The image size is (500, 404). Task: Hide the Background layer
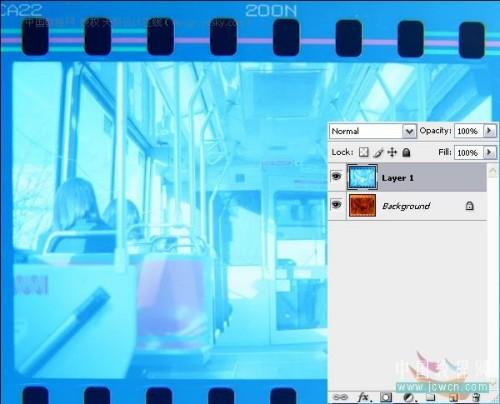click(x=337, y=204)
